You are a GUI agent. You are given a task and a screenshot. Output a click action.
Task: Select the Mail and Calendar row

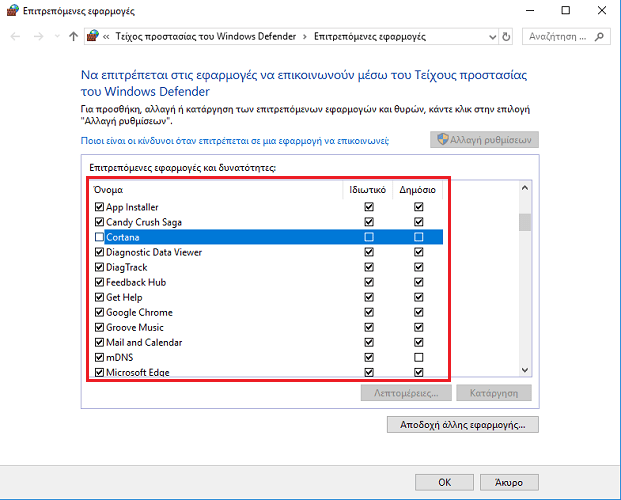(x=268, y=342)
